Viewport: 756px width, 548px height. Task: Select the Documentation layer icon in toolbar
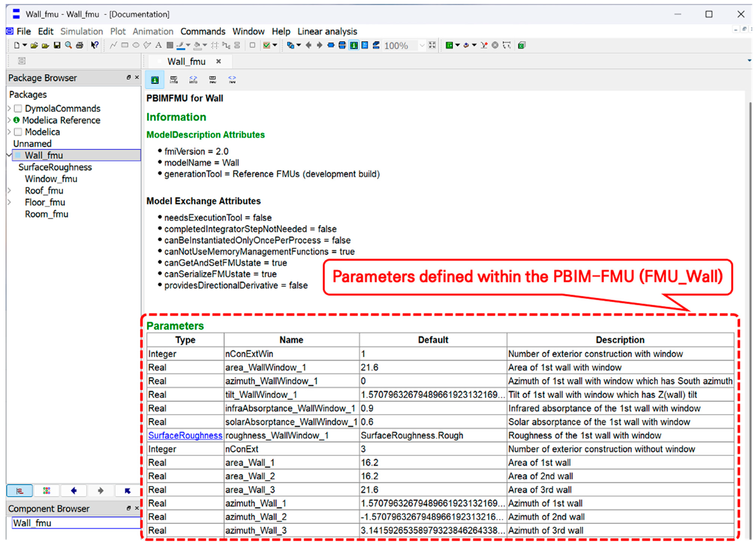click(354, 45)
